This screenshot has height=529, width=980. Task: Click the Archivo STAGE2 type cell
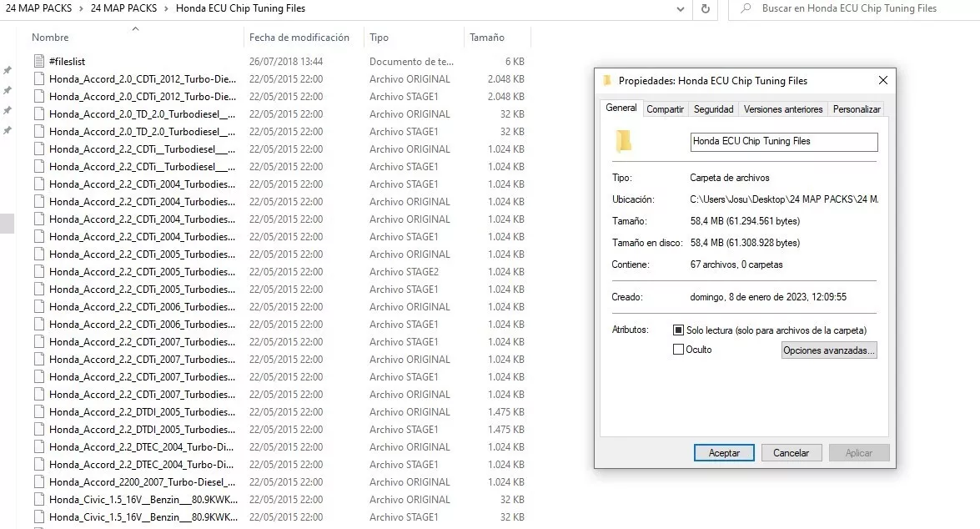point(404,272)
